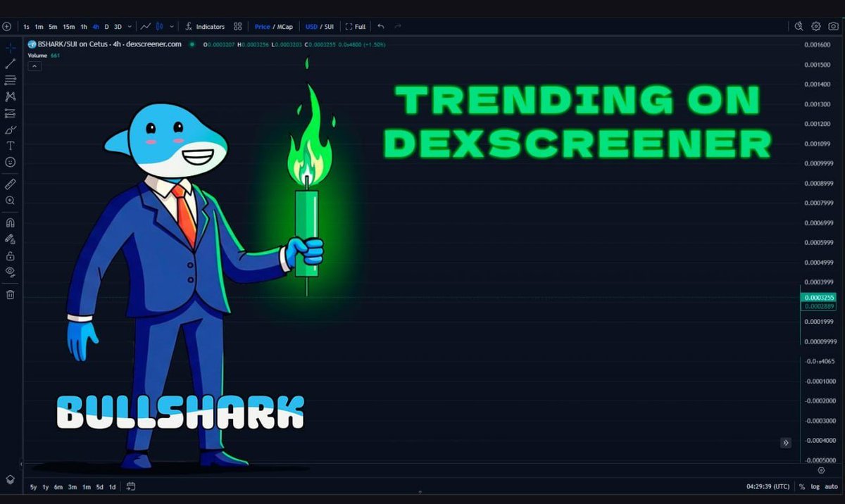This screenshot has height=504, width=845.
Task: Take a chart snapshot with camera icon
Action: point(833,27)
